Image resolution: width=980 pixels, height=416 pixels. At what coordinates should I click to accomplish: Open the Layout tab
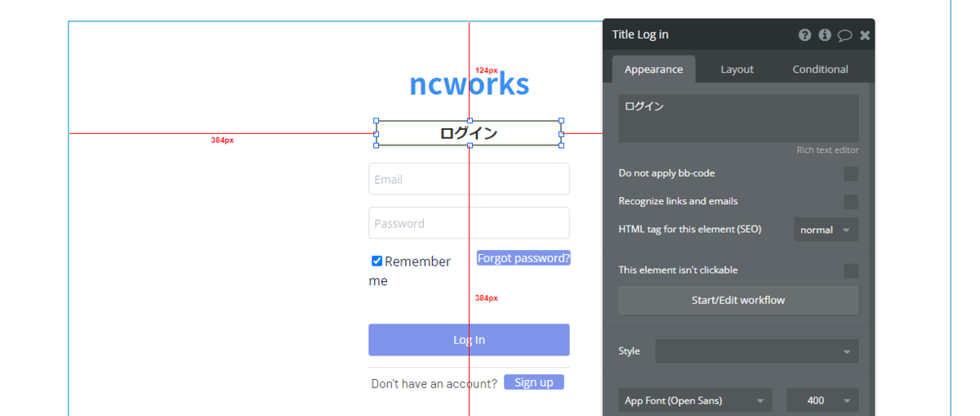tap(737, 69)
